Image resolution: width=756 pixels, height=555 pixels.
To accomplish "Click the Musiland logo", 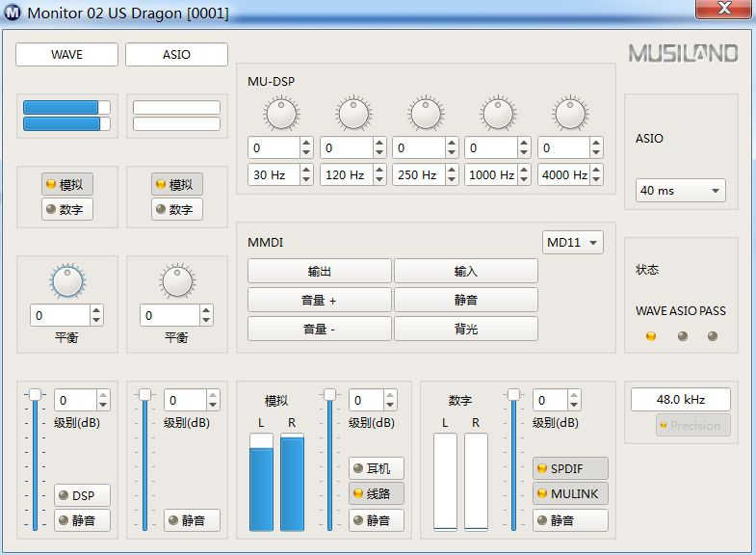I will click(683, 53).
